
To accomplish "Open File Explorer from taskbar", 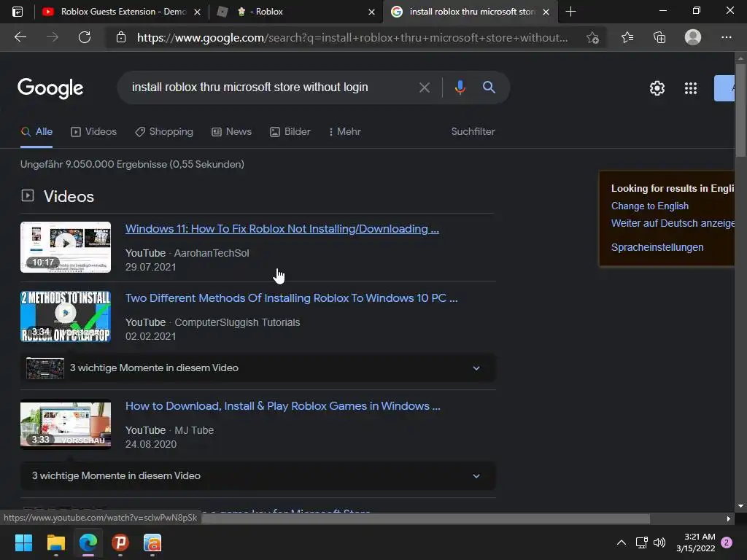I will click(55, 542).
